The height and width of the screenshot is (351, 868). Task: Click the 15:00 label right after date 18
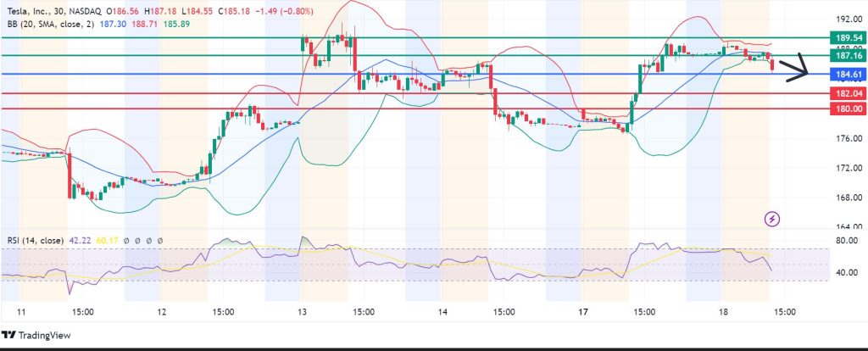(x=784, y=312)
